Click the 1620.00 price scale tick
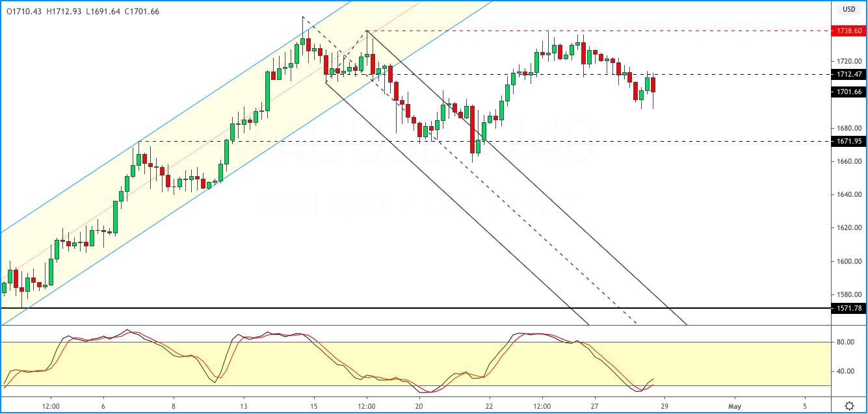Viewport: 868px width, 414px height. (848, 228)
